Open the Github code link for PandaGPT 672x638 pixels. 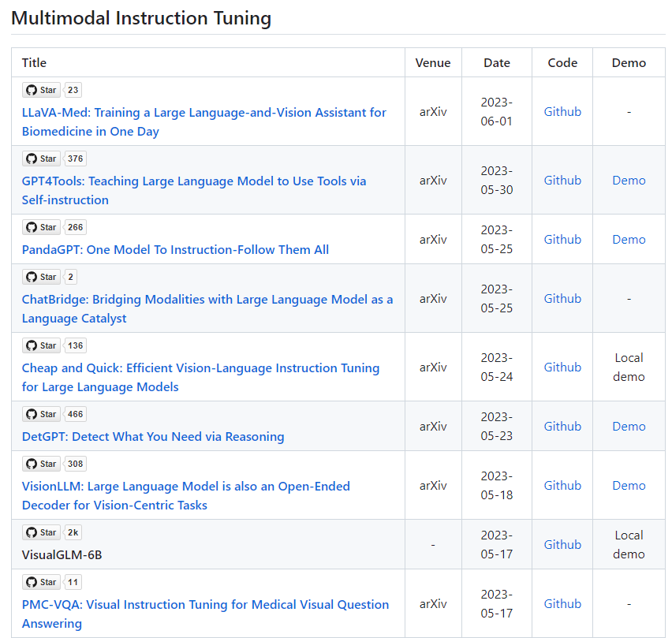coord(562,240)
